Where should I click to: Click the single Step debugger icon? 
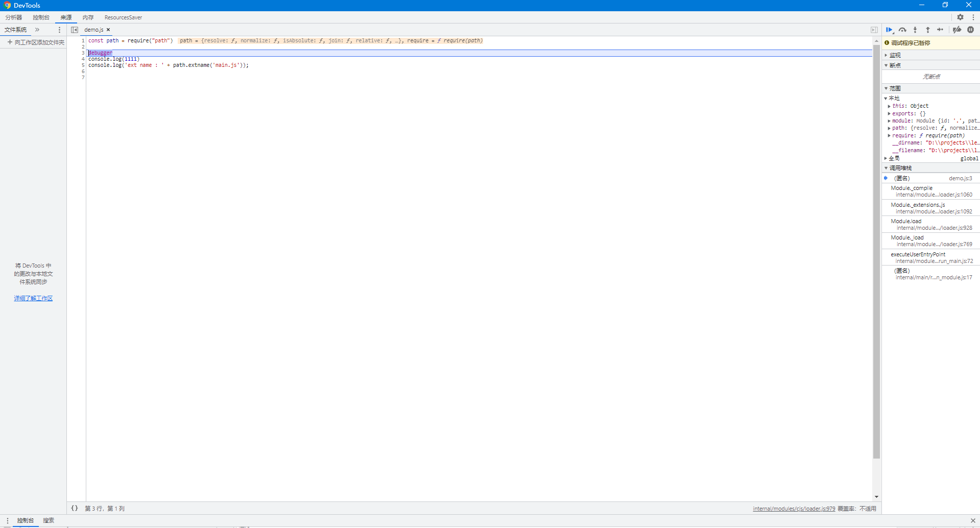tap(940, 30)
